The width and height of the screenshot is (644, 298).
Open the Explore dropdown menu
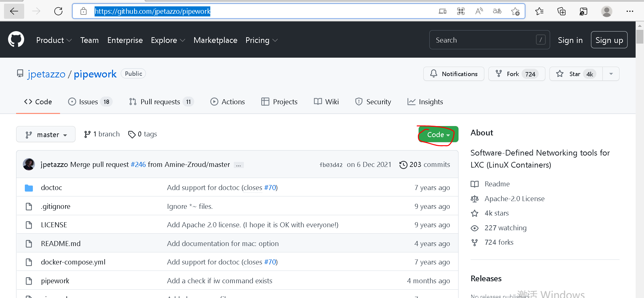point(168,40)
